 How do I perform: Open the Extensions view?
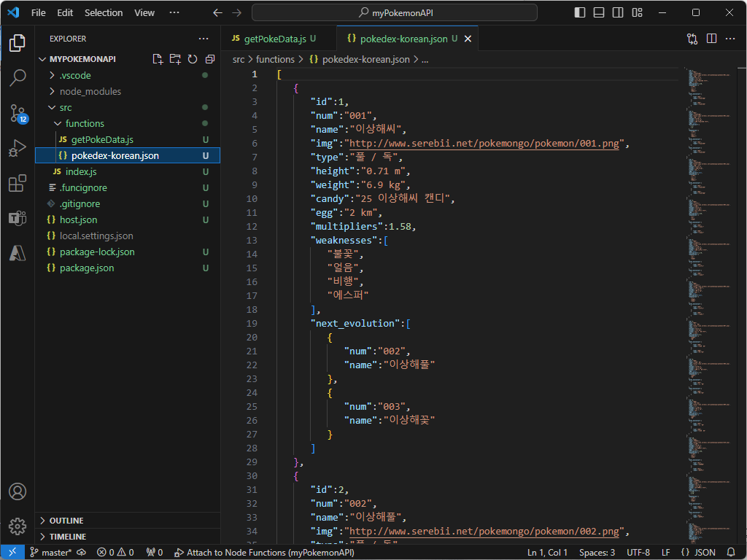[x=18, y=183]
